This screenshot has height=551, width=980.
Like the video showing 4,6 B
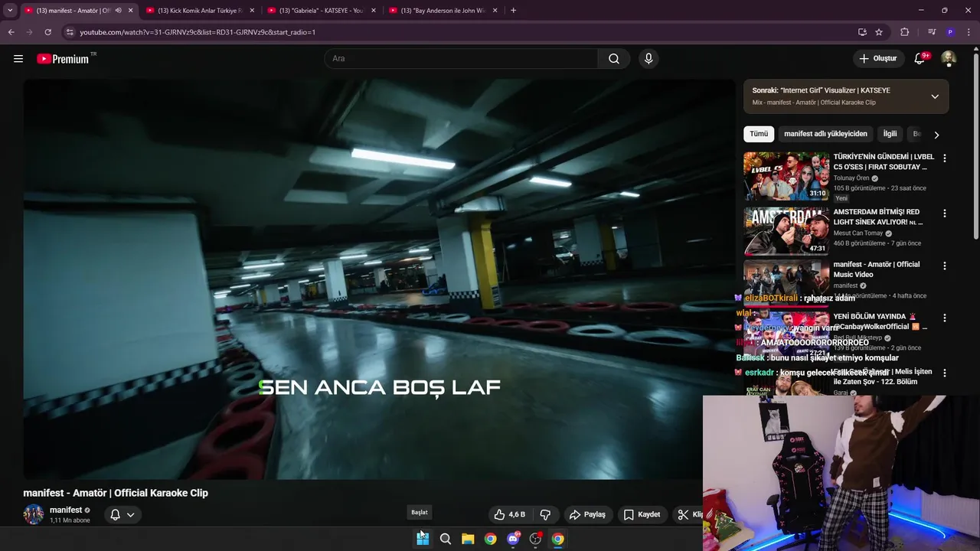tap(509, 514)
